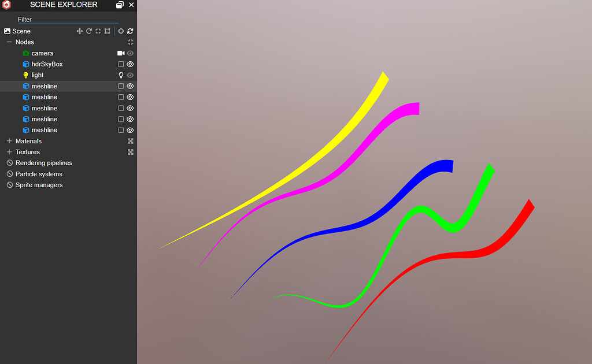Viewport: 592px width, 364px height.
Task: Toggle visibility of the hdrSkyBox node
Action: coord(129,64)
